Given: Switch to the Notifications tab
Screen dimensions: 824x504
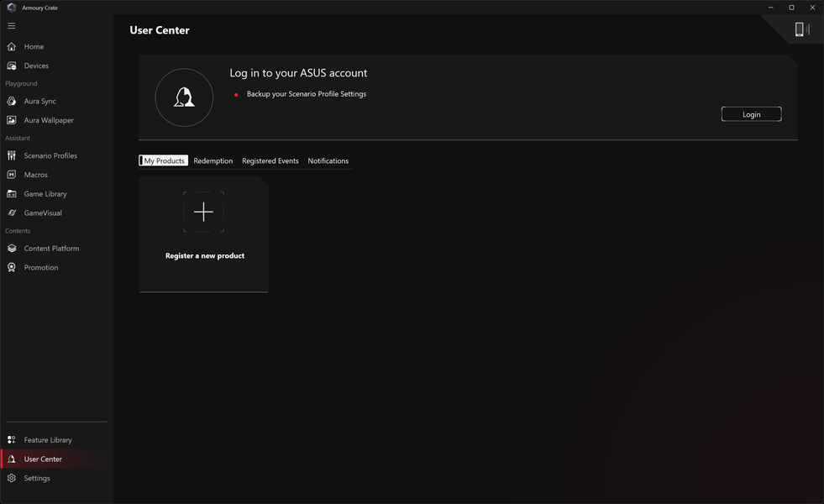Looking at the screenshot, I should point(328,160).
